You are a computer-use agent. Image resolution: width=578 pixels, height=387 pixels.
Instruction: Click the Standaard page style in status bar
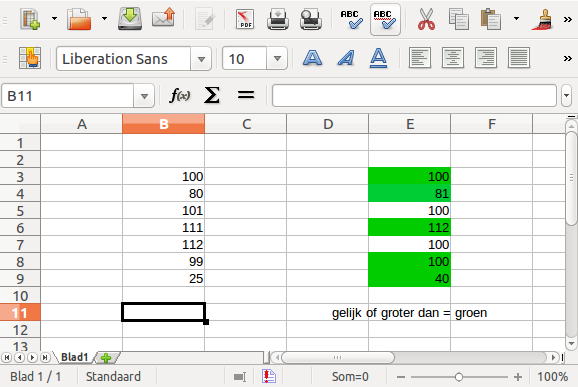pyautogui.click(x=114, y=376)
